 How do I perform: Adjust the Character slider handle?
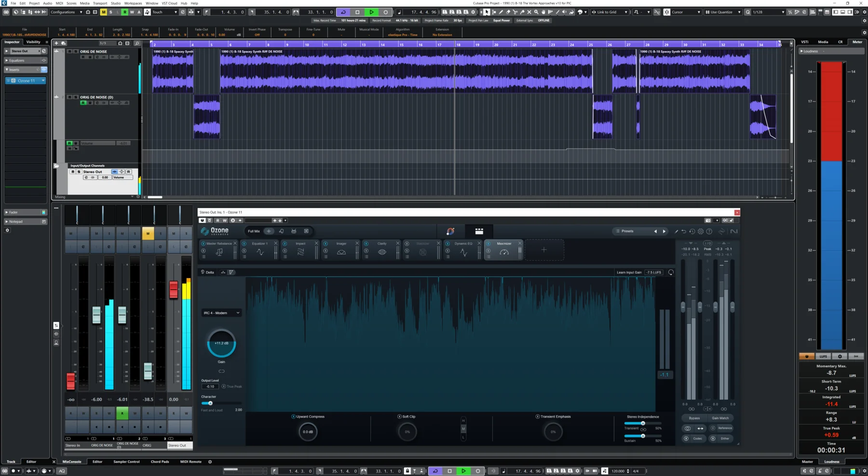210,403
